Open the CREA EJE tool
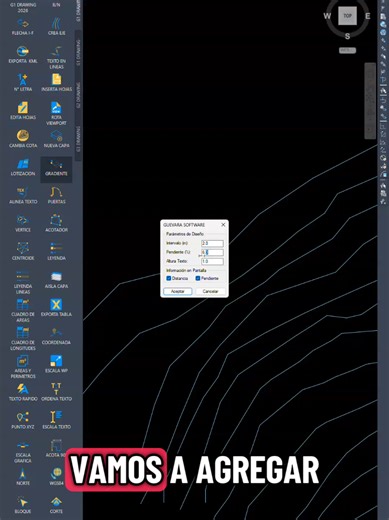The height and width of the screenshot is (520, 389). coord(56,27)
